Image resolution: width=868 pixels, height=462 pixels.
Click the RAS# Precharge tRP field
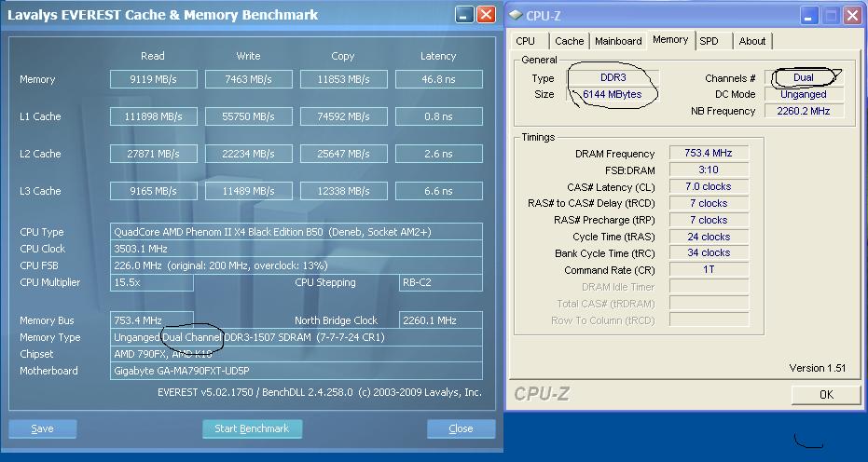tap(710, 220)
